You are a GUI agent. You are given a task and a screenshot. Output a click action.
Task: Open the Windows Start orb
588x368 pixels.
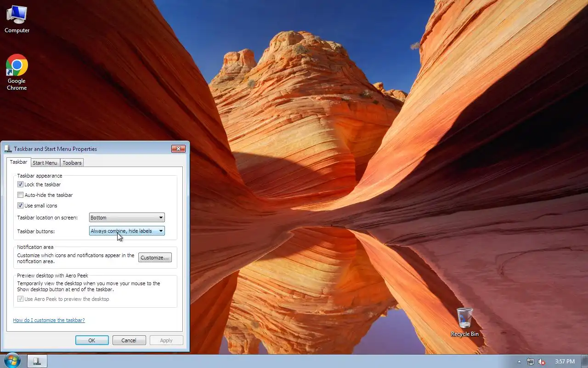point(11,361)
